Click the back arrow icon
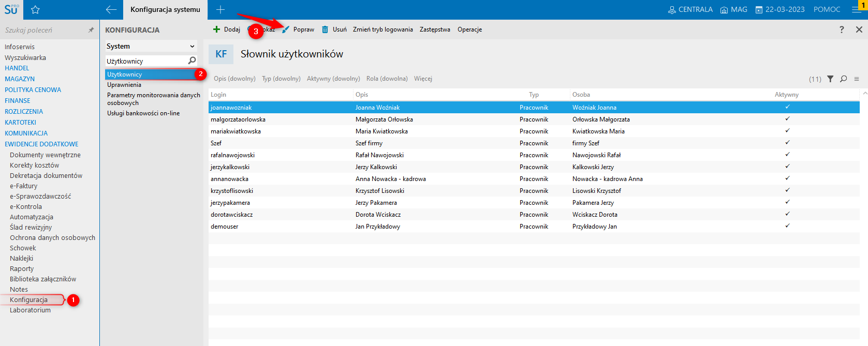Image resolution: width=868 pixels, height=346 pixels. coord(111,10)
